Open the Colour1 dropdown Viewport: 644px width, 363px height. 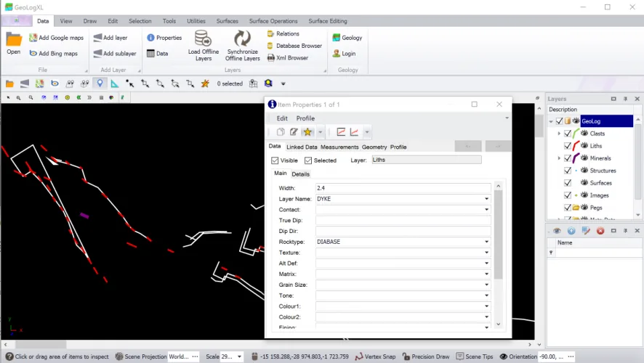click(486, 306)
